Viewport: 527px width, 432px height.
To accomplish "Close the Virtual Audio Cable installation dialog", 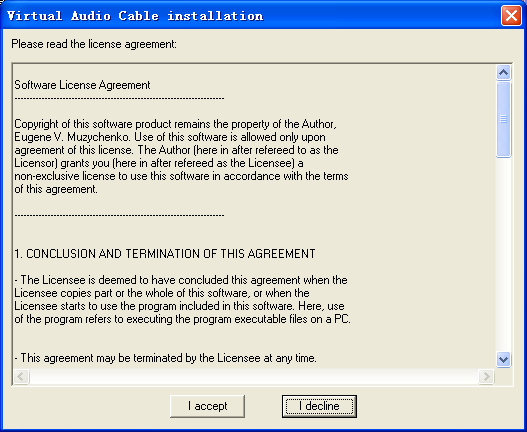I will pos(511,15).
